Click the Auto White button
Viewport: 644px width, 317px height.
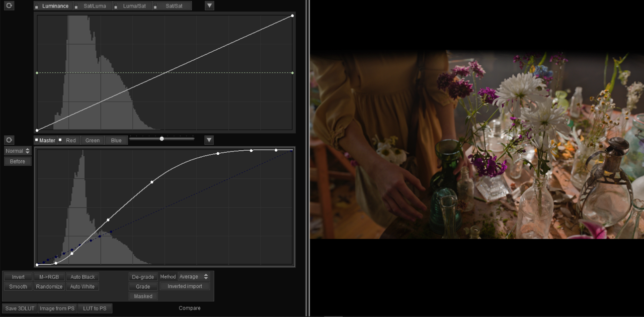pyautogui.click(x=83, y=286)
